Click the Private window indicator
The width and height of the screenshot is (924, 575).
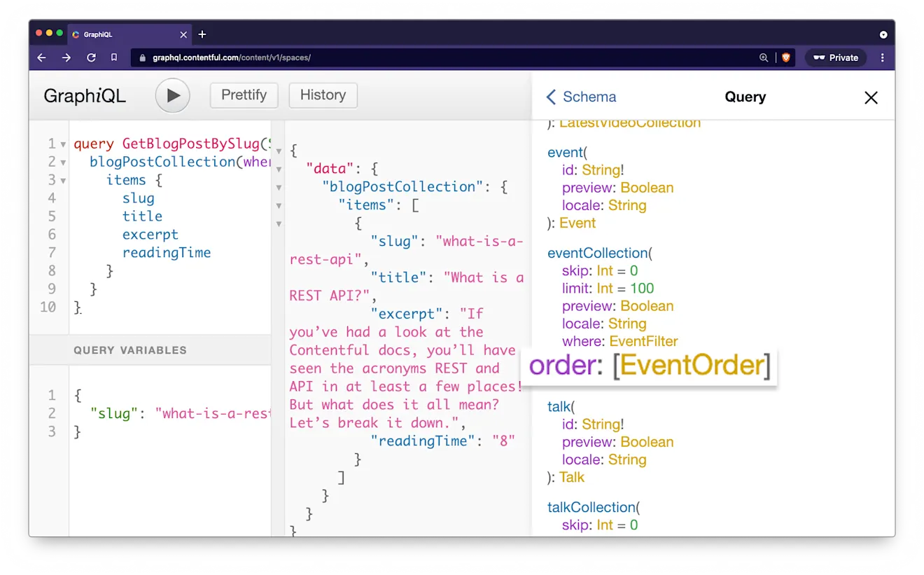(x=836, y=57)
